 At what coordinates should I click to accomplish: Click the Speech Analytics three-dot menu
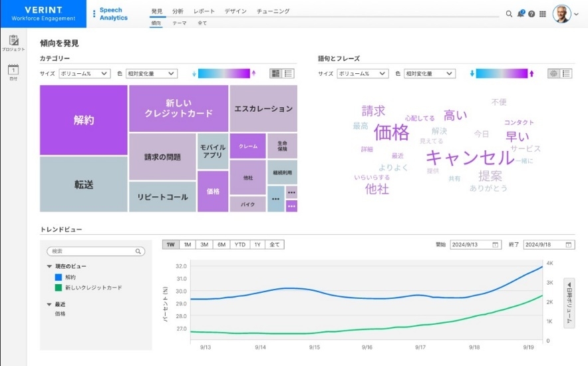[x=94, y=13]
